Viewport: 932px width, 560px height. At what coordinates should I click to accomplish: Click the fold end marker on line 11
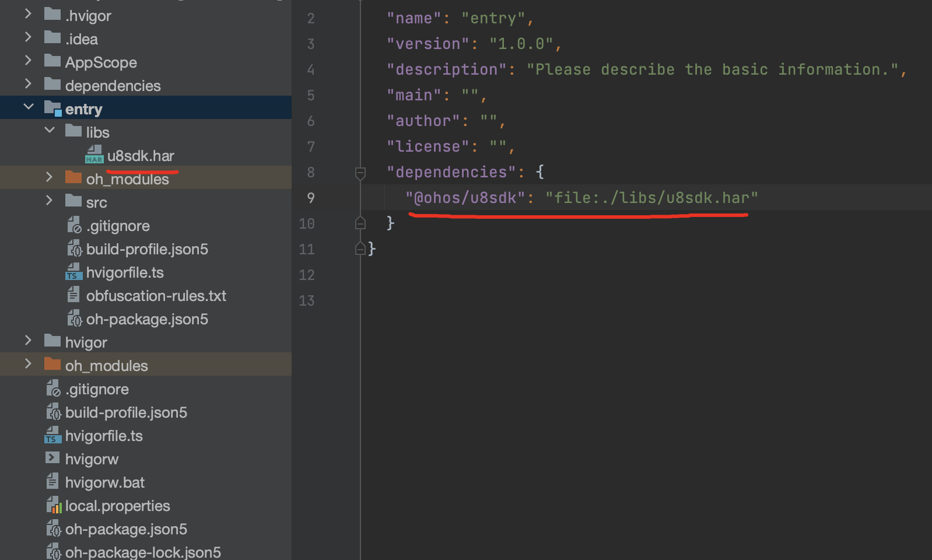coord(360,249)
